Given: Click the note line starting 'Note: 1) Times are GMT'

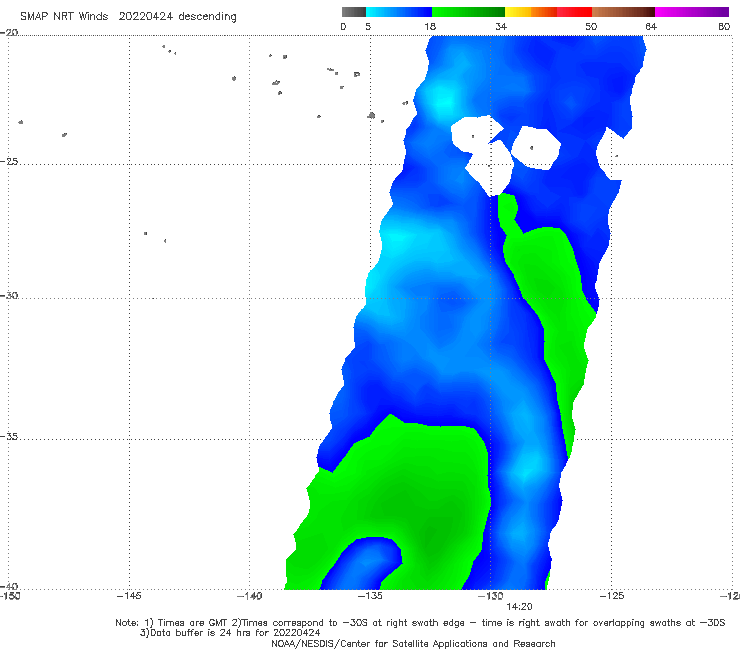Looking at the screenshot, I should tap(420, 623).
